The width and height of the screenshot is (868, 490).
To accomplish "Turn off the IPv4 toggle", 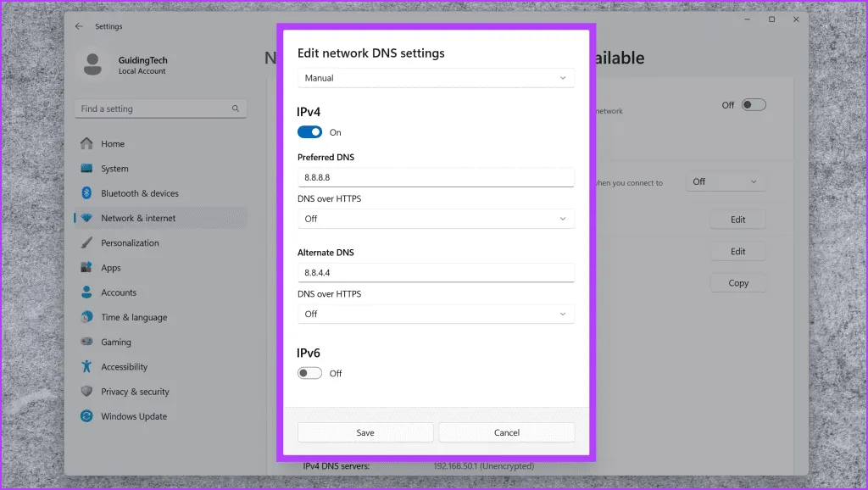I will click(x=309, y=132).
